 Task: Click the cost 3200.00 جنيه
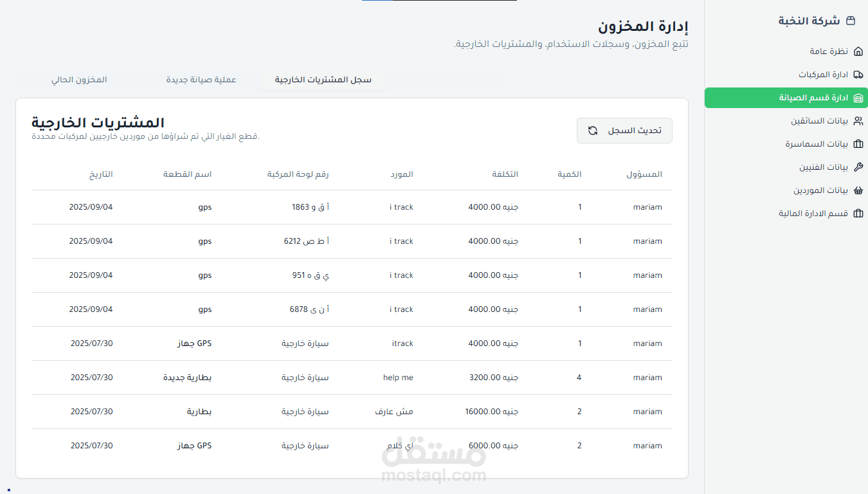(493, 378)
